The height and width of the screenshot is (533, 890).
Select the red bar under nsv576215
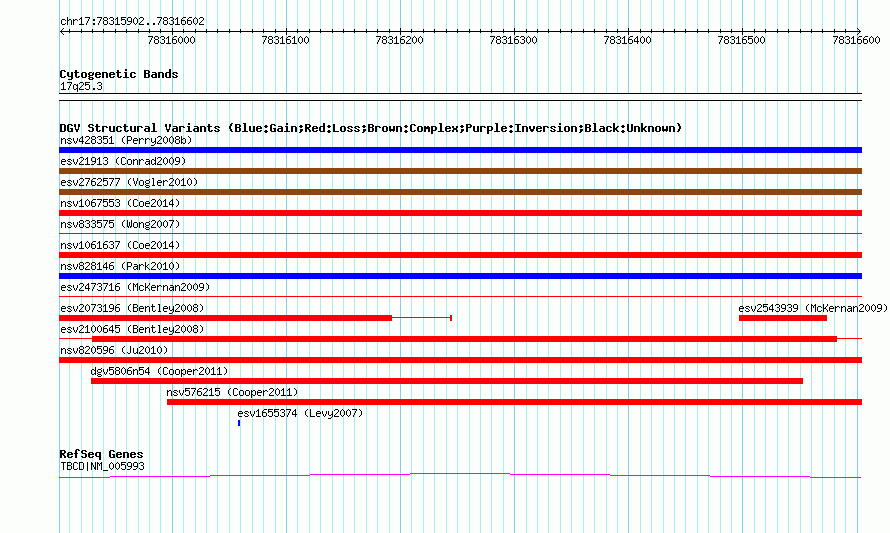coord(514,402)
